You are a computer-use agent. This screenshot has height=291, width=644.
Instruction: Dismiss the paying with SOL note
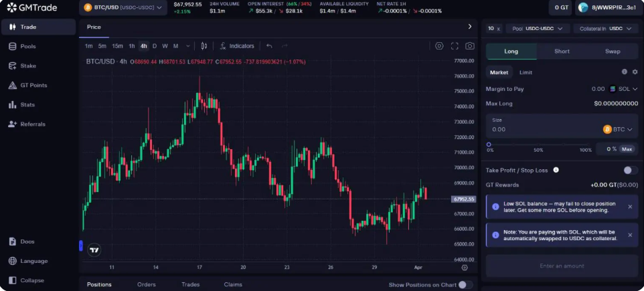(630, 235)
